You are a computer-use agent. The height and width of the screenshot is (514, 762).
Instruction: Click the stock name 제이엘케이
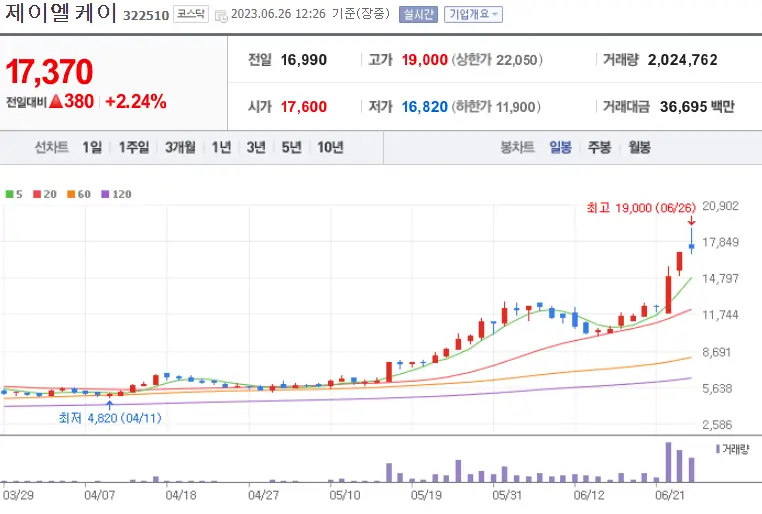point(61,13)
